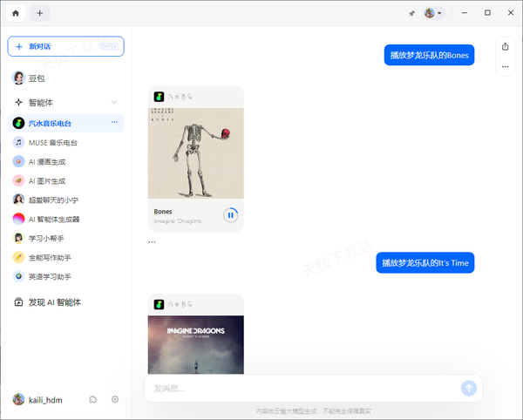Click the share icon at top right
The height and width of the screenshot is (420, 523).
505,46
